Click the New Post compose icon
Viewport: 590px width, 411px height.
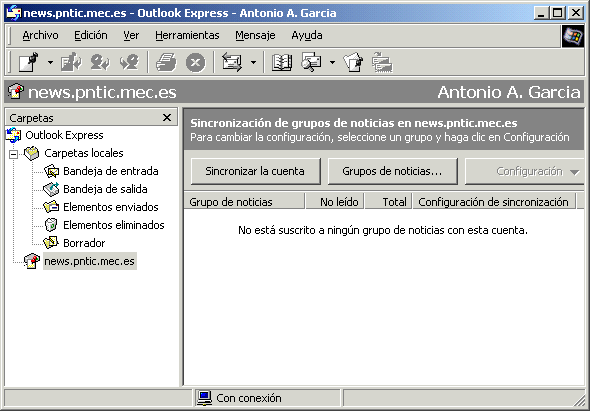(x=29, y=62)
